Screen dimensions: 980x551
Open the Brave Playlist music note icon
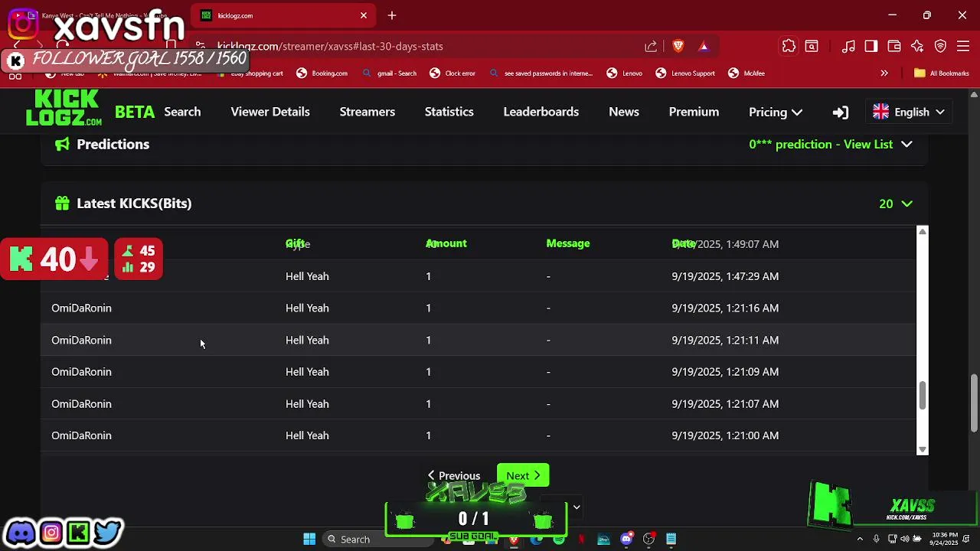tap(848, 47)
